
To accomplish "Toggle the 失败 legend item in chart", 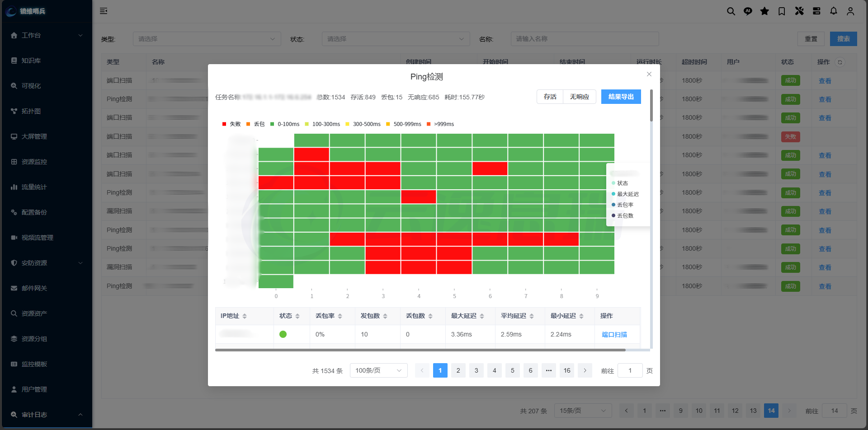I will tap(231, 124).
